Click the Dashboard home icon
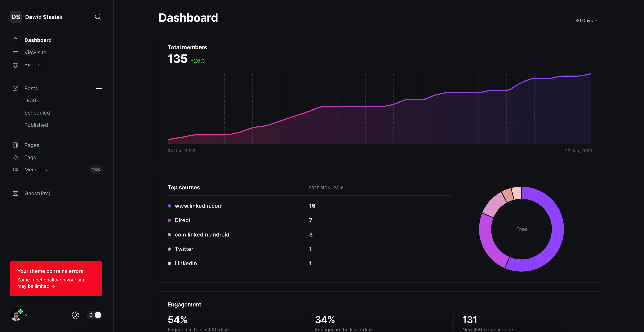Image resolution: width=644 pixels, height=332 pixels. pos(15,40)
